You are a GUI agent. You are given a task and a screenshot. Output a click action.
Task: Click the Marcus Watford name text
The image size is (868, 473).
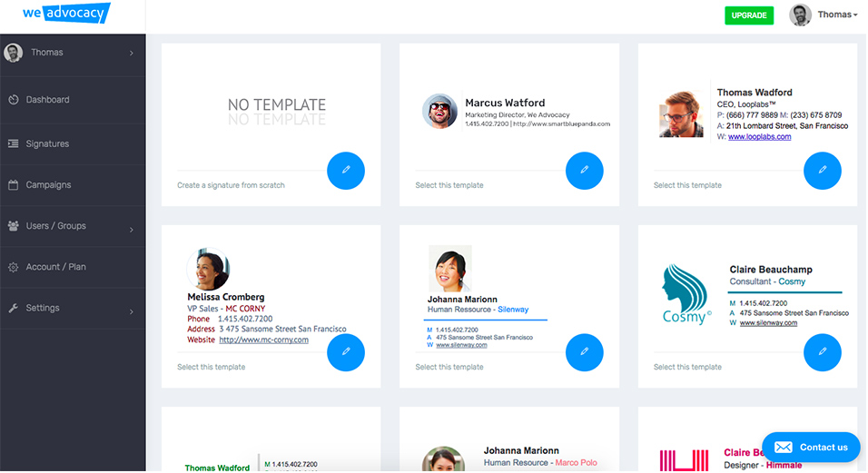(505, 103)
